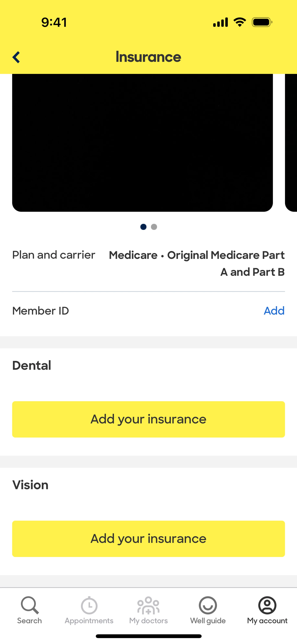297x644 pixels.
Task: Tap the battery indicator icon
Action: (x=262, y=22)
